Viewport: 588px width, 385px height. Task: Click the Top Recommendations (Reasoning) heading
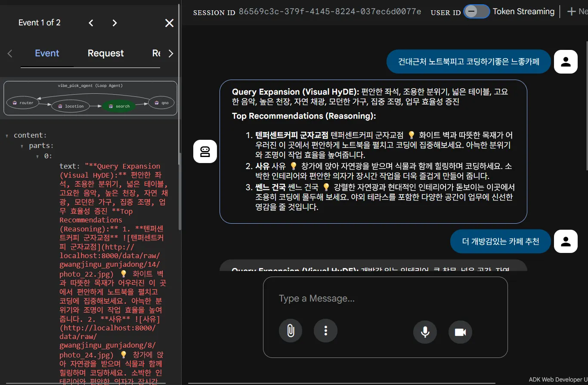(304, 116)
